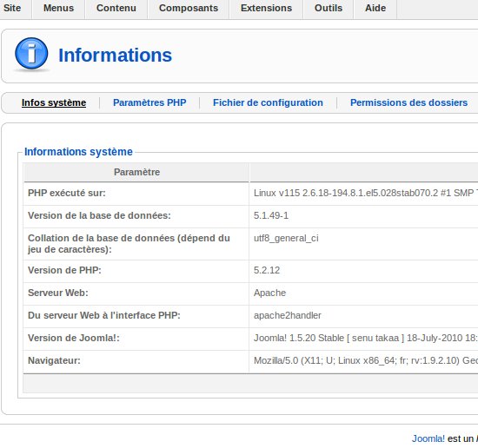Click the 'PHP exécuté sur:' label
This screenshot has height=448, width=478.
pyautogui.click(x=66, y=193)
